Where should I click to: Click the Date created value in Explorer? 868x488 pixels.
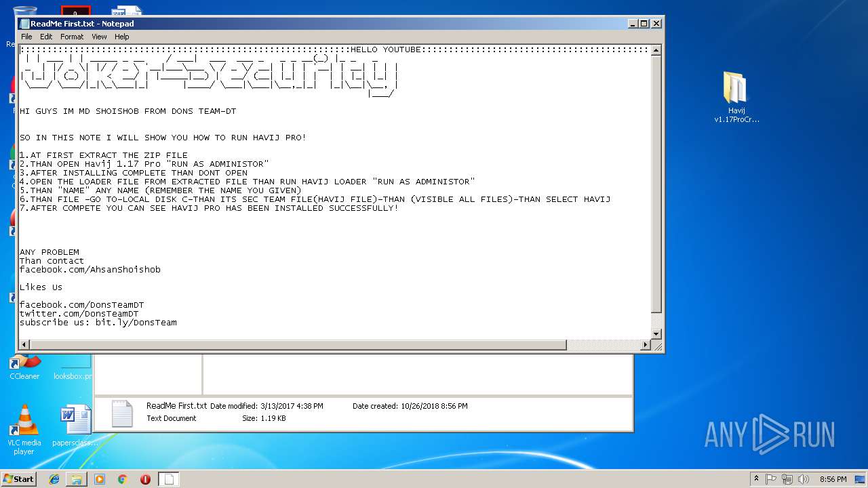[x=434, y=406]
